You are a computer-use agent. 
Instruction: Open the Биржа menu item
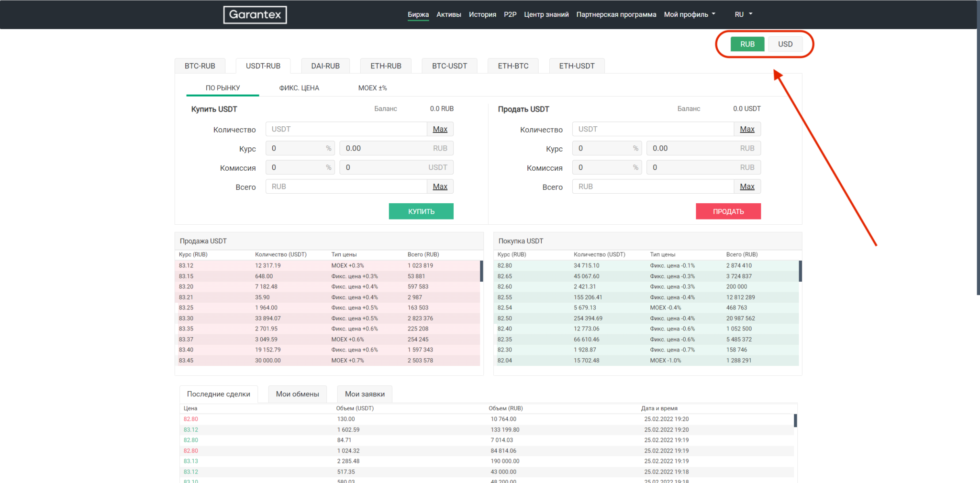point(418,14)
